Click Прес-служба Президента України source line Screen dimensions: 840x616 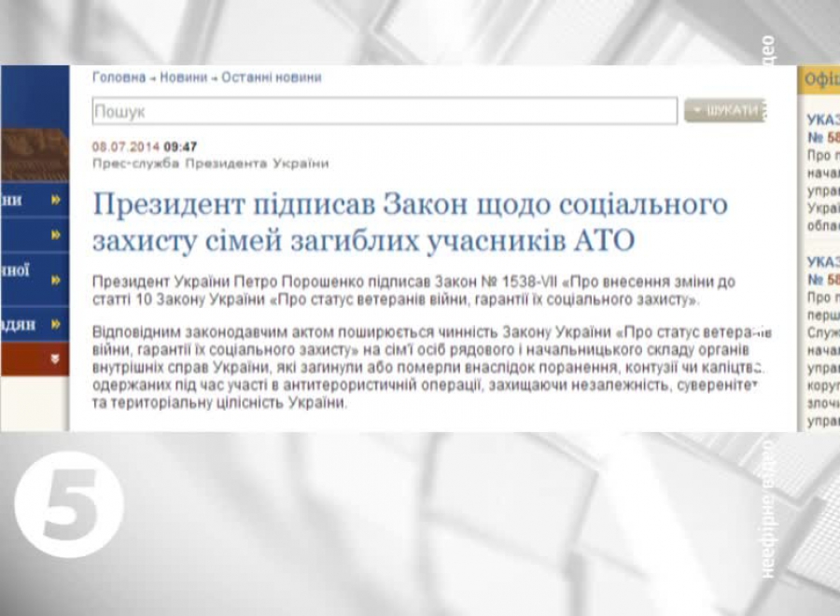tap(210, 163)
